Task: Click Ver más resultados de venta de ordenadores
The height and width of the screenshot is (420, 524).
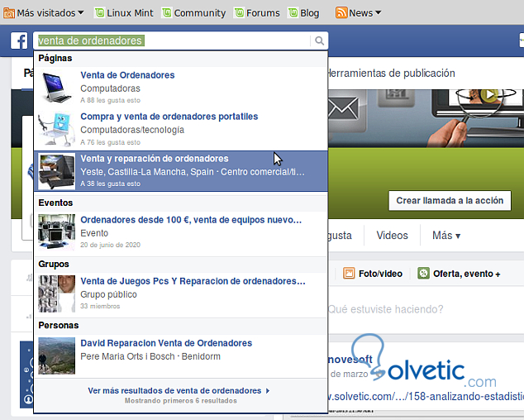Action: (179, 390)
